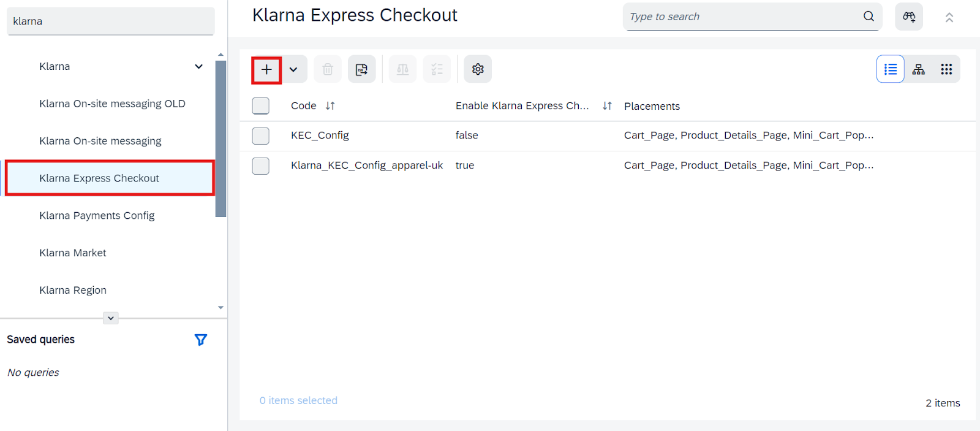
Task: Click the Klarna_KEC_Config_apparel-uk code cell
Action: click(x=367, y=166)
